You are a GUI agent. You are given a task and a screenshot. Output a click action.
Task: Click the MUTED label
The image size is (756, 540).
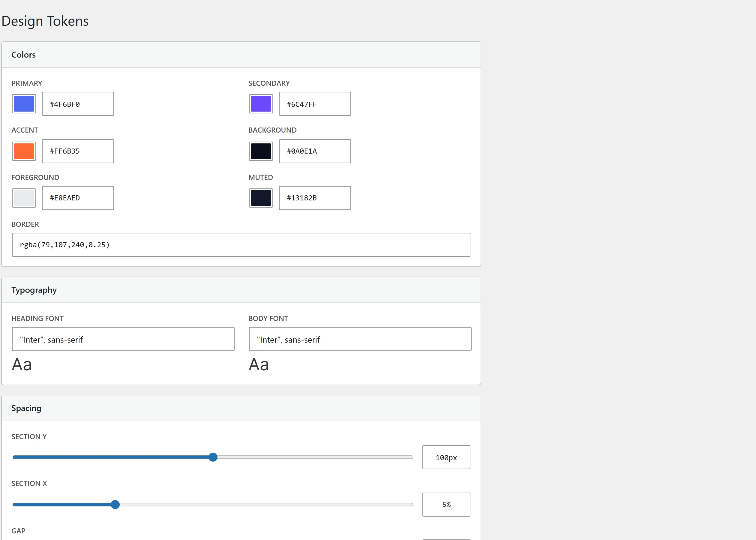(261, 178)
